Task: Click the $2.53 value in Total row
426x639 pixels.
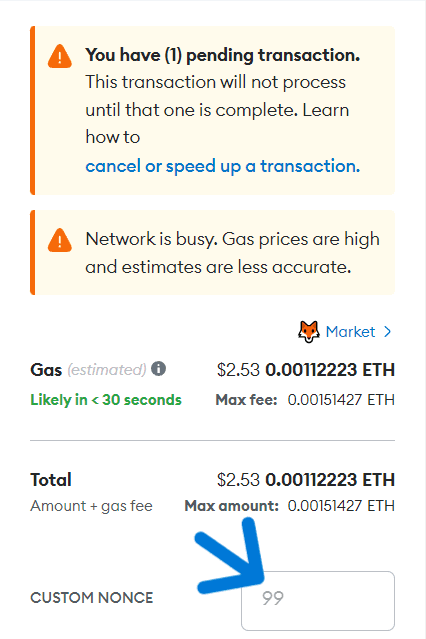Action: pyautogui.click(x=238, y=480)
